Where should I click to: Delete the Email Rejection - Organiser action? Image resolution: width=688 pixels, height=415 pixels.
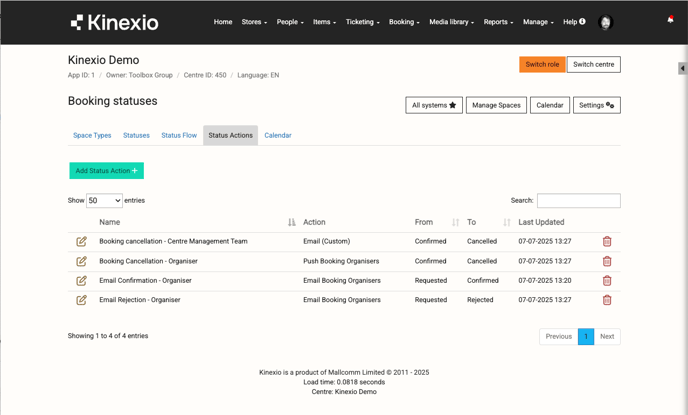tap(607, 300)
